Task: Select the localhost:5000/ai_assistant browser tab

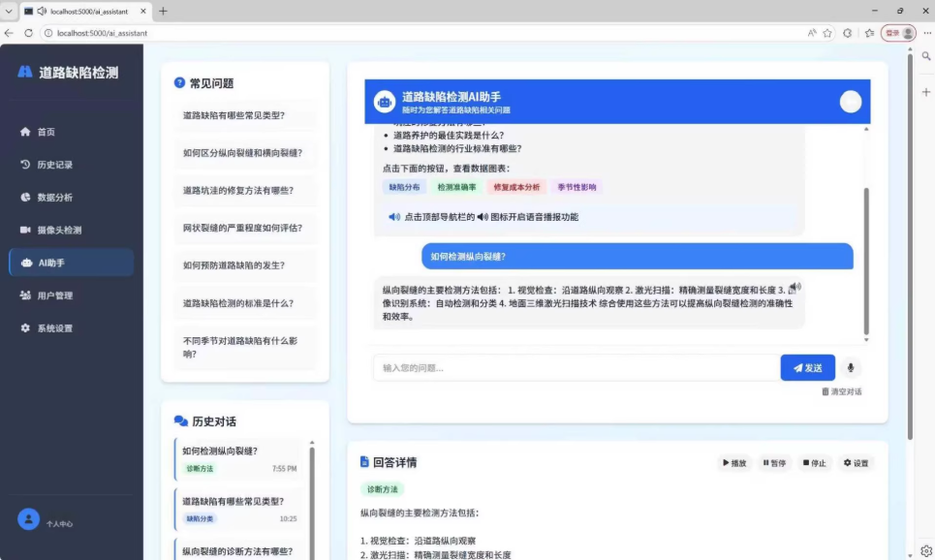Action: [x=87, y=14]
